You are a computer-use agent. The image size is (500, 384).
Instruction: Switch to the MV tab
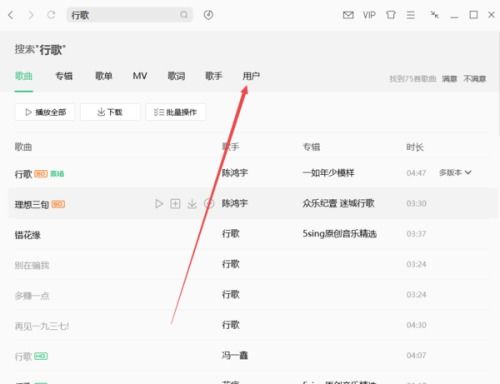click(x=140, y=76)
